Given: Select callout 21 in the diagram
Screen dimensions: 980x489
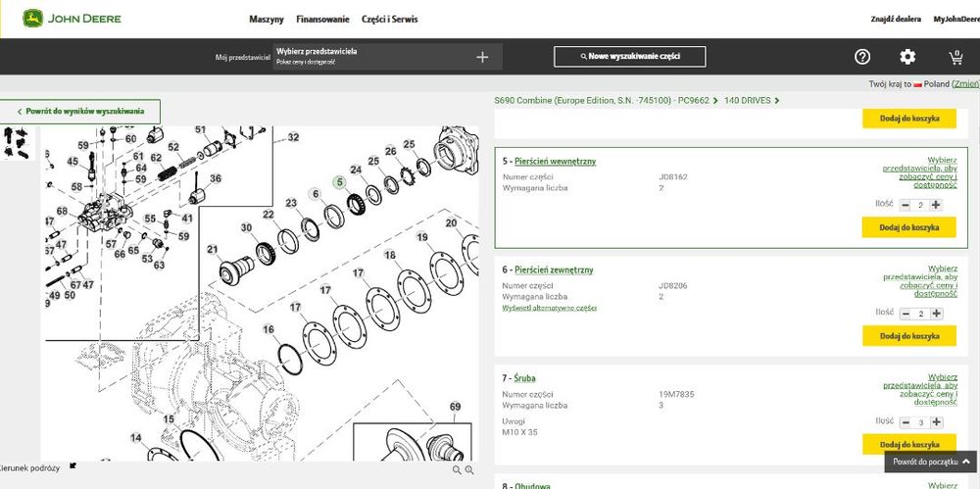Looking at the screenshot, I should pos(213,250).
